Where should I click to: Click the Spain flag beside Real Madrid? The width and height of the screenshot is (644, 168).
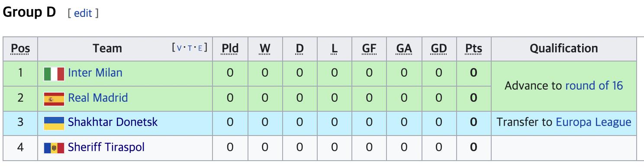click(x=54, y=99)
